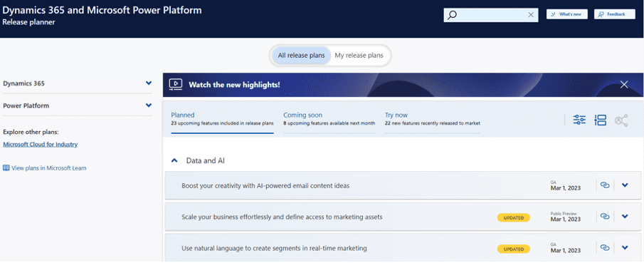The width and height of the screenshot is (644, 263).
Task: Select the All release plans toggle
Action: click(302, 56)
